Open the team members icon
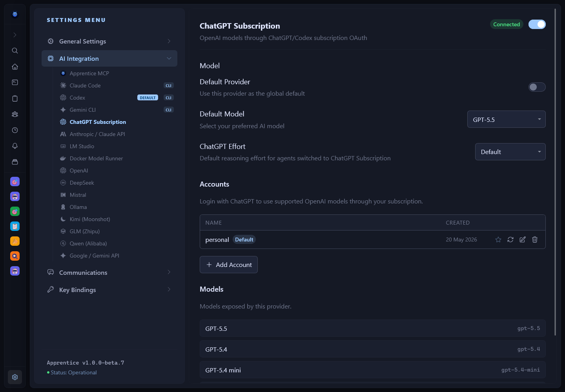Screen dimensions: 565x392 point(15,114)
